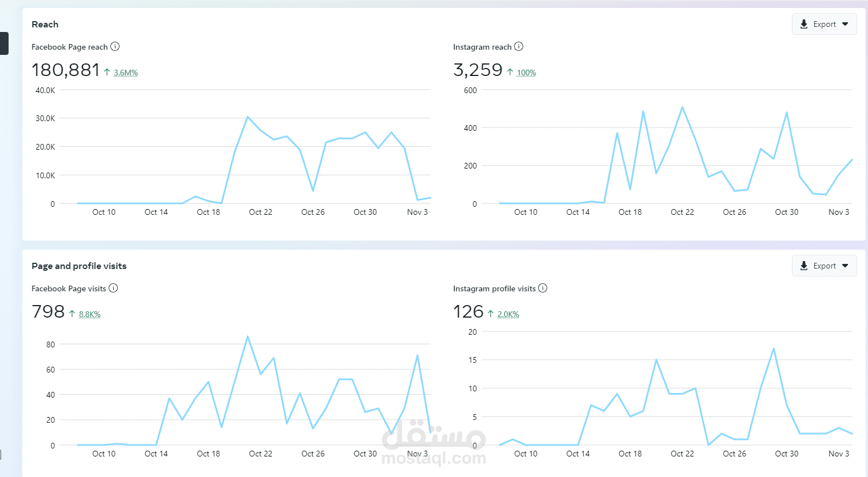Click the 5 axis label on profile visits
Image resolution: width=868 pixels, height=477 pixels.
click(475, 417)
